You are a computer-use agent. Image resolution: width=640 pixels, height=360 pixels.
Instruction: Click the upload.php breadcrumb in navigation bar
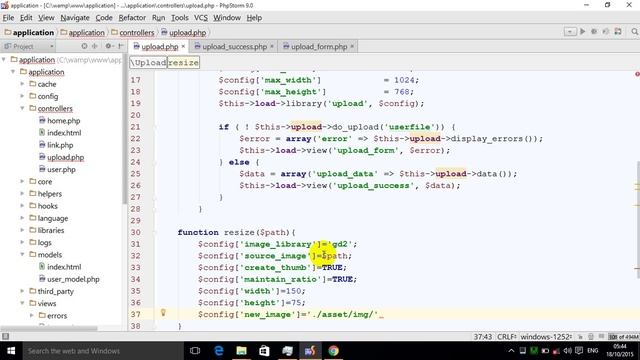click(184, 32)
